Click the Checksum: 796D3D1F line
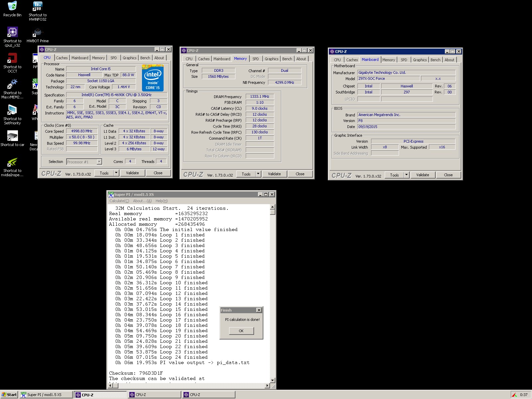Viewport: 532px width, 399px height. (x=136, y=373)
